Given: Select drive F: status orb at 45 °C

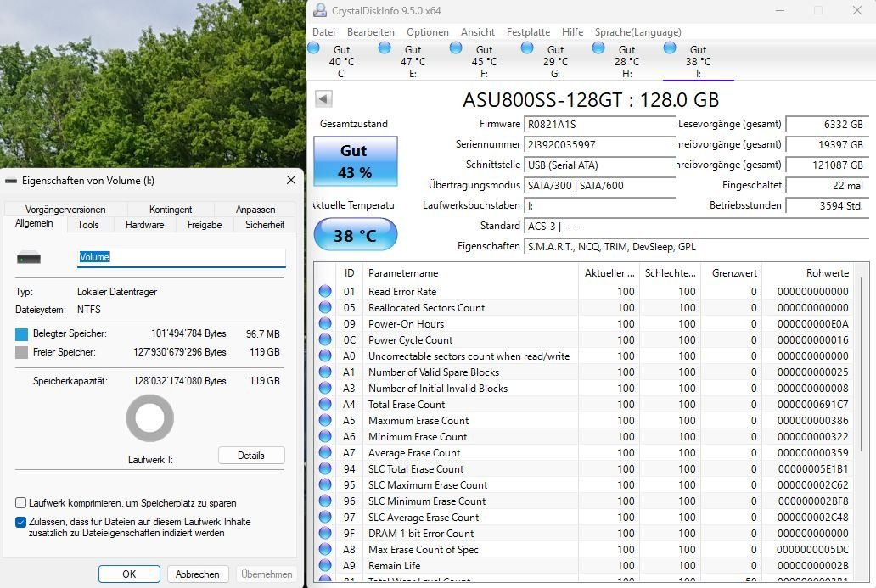Looking at the screenshot, I should [456, 48].
